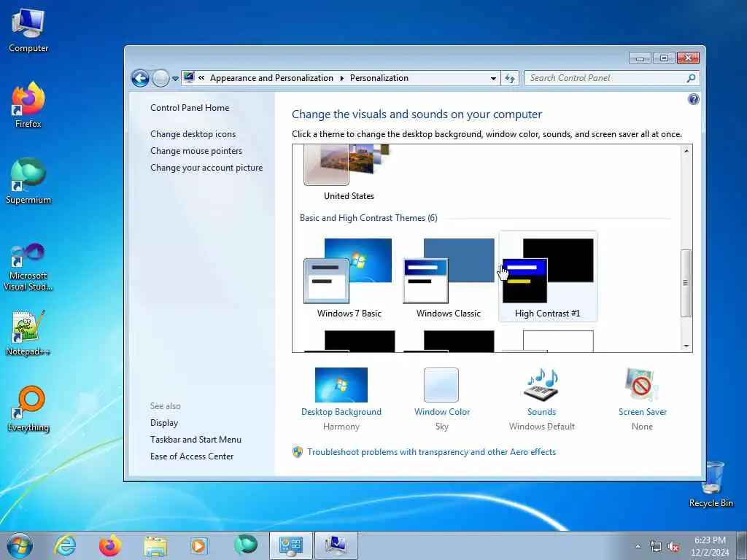Viewport: 747px width, 560px height.
Task: Go back with the blue back arrow
Action: coord(140,78)
